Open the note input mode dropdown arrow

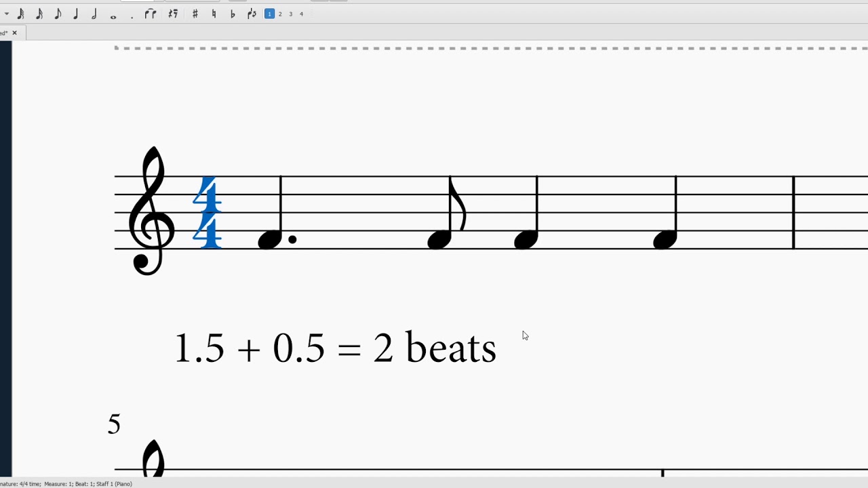pos(7,14)
